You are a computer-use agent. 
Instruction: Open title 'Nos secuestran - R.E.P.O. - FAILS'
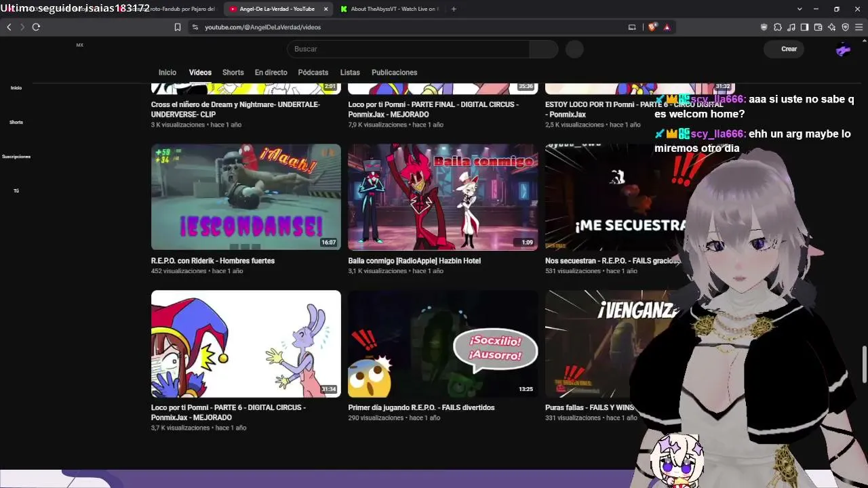(612, 261)
